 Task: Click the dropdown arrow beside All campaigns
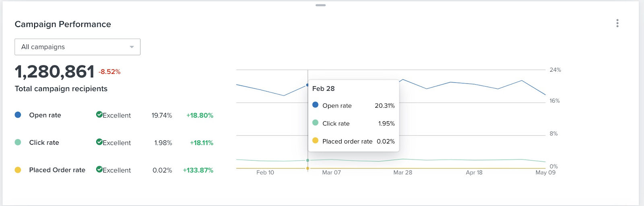pyautogui.click(x=132, y=47)
